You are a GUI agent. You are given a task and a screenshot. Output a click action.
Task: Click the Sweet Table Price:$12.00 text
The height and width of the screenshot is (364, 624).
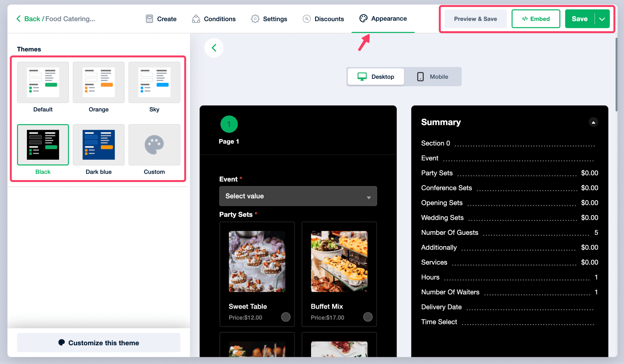pyautogui.click(x=245, y=317)
